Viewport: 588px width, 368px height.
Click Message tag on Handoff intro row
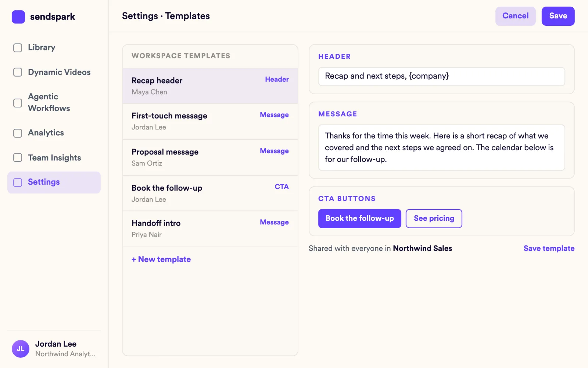click(275, 222)
